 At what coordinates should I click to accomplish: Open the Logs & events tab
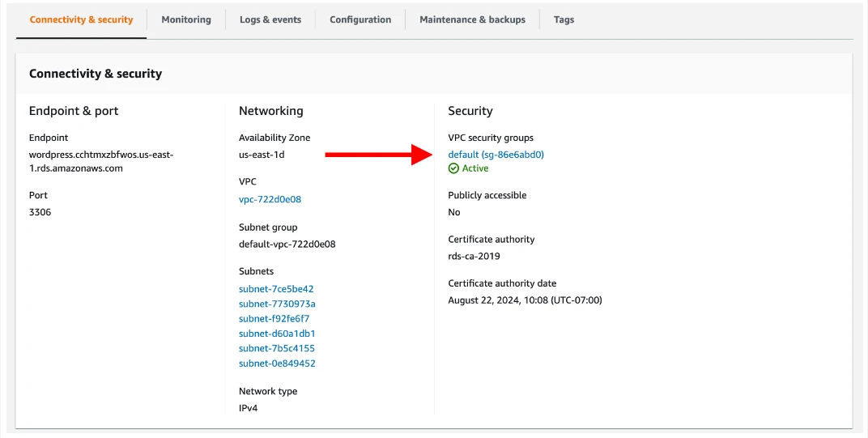click(270, 19)
